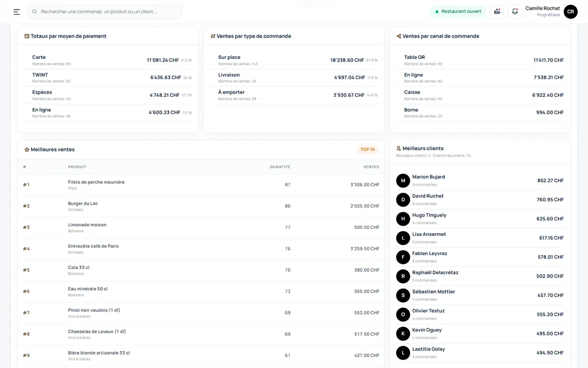Open the notifications bell
The image size is (588, 368).
coord(515,12)
